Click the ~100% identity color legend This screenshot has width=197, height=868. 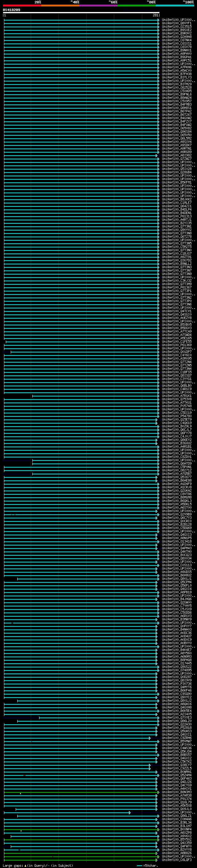[189, 2]
